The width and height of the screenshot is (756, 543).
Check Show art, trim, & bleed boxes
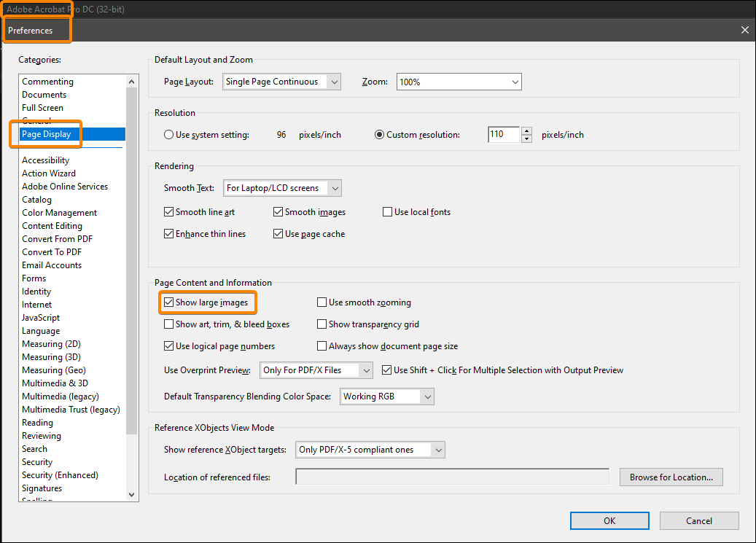tap(169, 324)
